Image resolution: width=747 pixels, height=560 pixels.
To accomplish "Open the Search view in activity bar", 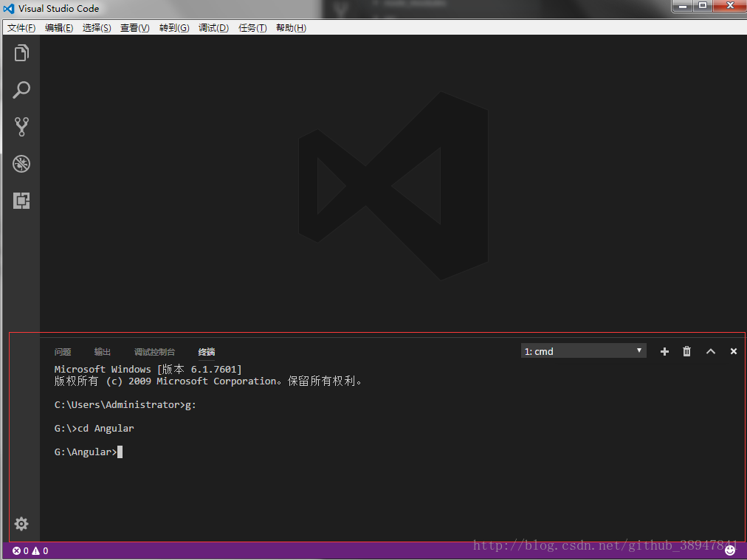I will tap(21, 89).
